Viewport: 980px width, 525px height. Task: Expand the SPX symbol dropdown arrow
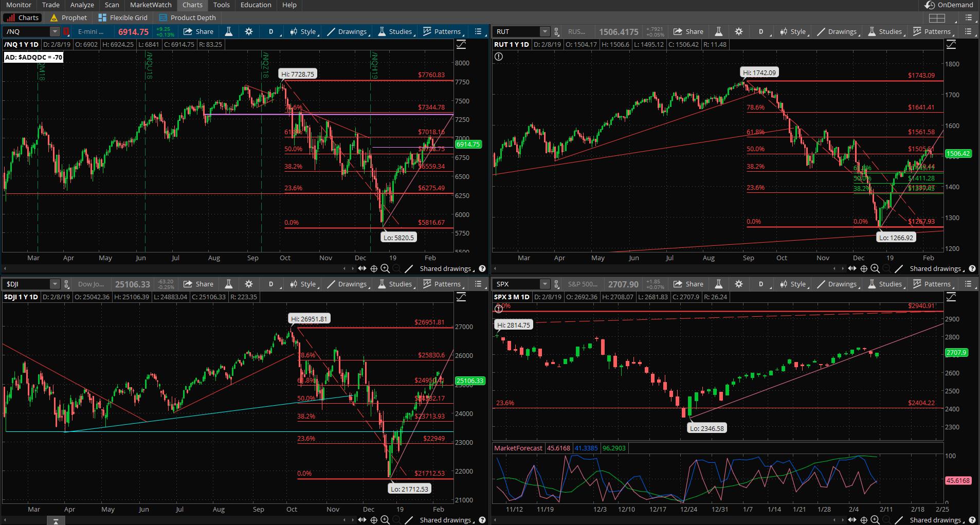pos(545,284)
